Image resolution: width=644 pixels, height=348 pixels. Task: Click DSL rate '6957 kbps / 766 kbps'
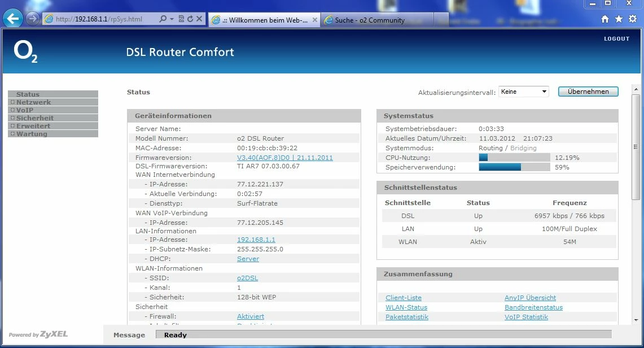[x=569, y=216]
